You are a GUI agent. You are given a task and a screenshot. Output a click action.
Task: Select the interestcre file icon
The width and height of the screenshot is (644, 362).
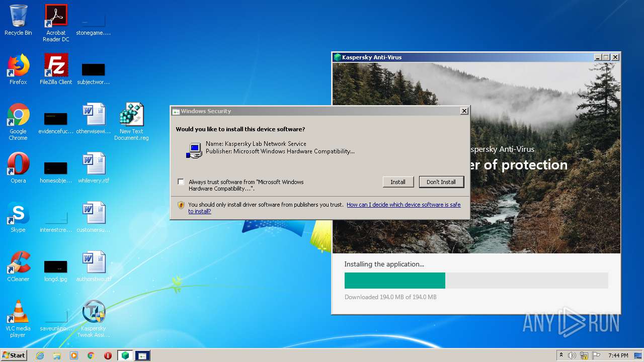point(56,221)
